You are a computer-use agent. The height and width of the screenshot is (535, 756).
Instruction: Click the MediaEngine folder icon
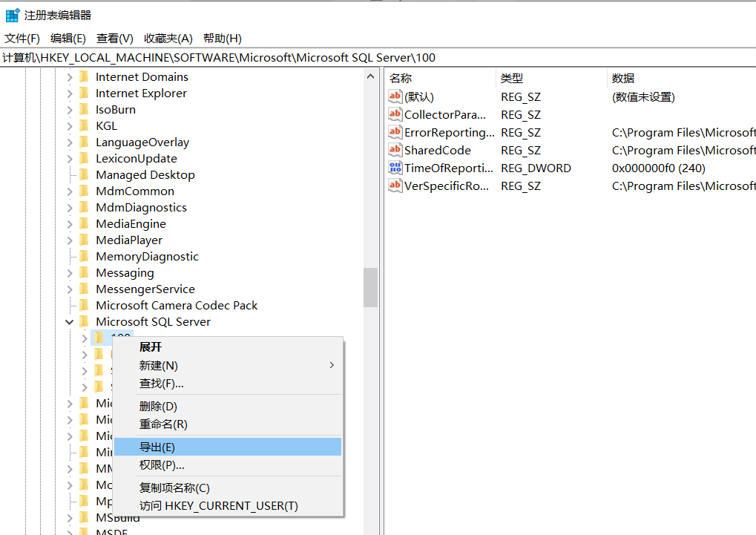84,224
